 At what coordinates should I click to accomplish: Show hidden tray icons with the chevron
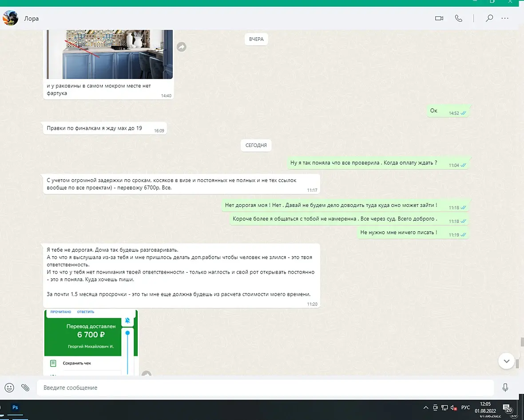point(426,407)
